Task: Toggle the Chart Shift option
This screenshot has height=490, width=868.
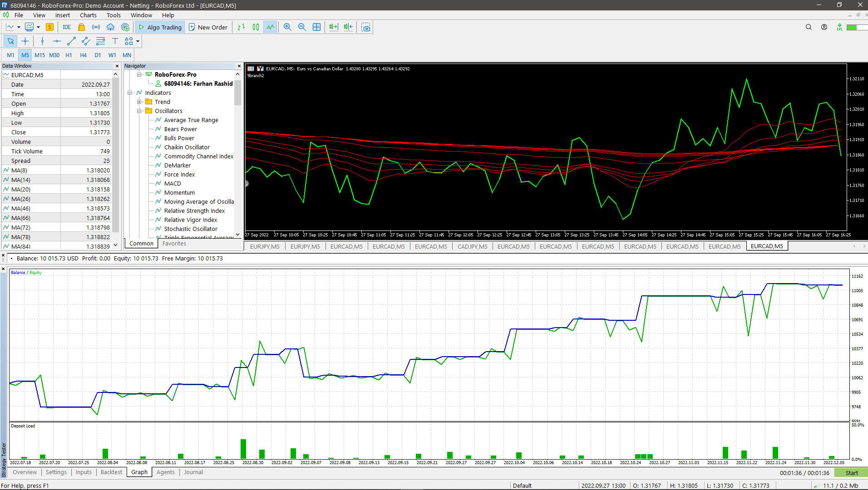Action: tap(348, 27)
